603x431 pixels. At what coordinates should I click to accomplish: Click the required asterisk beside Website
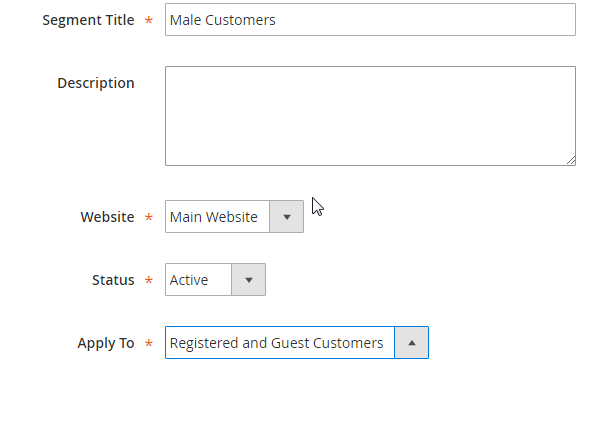149,218
